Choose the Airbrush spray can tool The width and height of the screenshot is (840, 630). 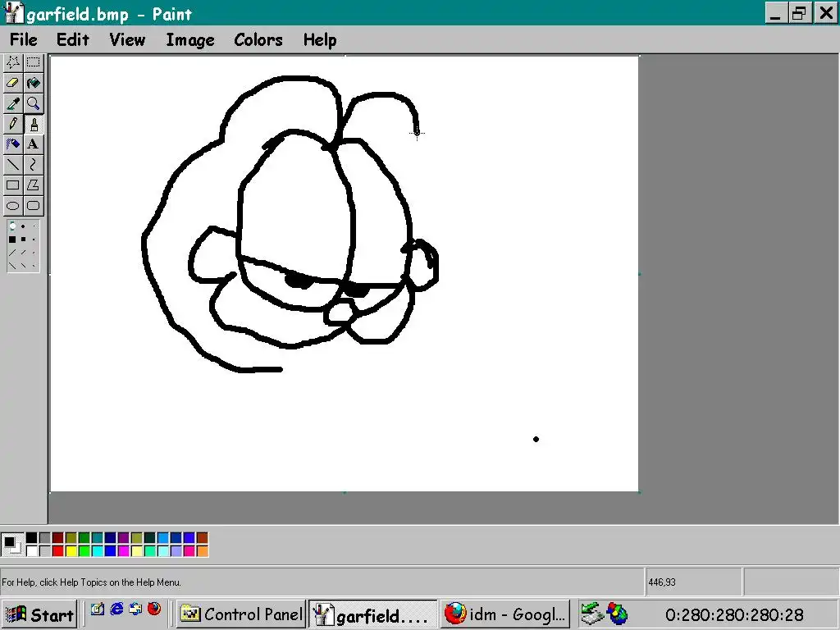[x=13, y=144]
